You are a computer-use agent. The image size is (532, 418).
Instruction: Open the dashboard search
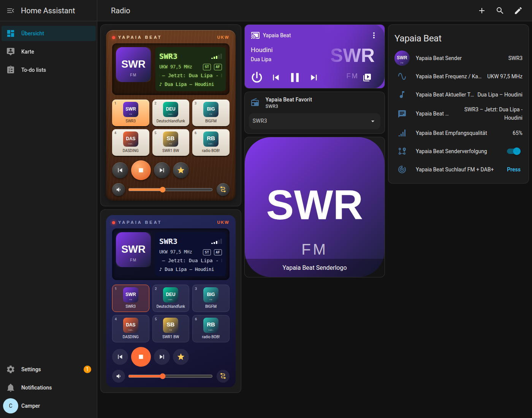500,11
